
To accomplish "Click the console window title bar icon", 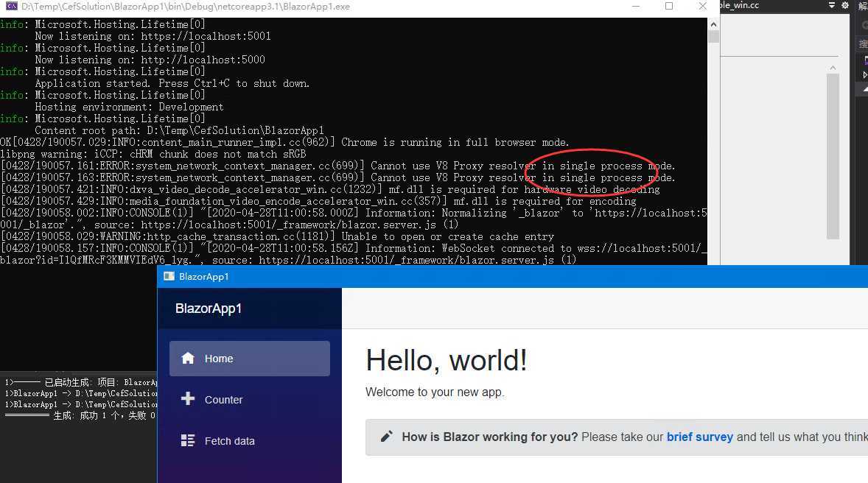I will [12, 6].
